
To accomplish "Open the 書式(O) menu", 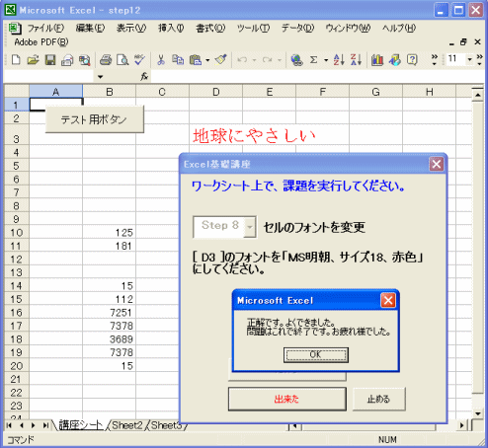I will [x=210, y=29].
